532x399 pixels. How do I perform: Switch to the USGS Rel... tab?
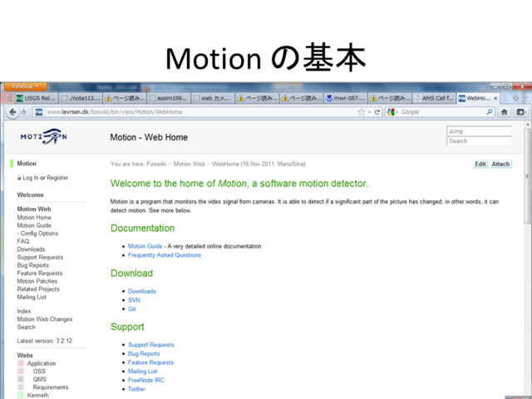[37, 98]
